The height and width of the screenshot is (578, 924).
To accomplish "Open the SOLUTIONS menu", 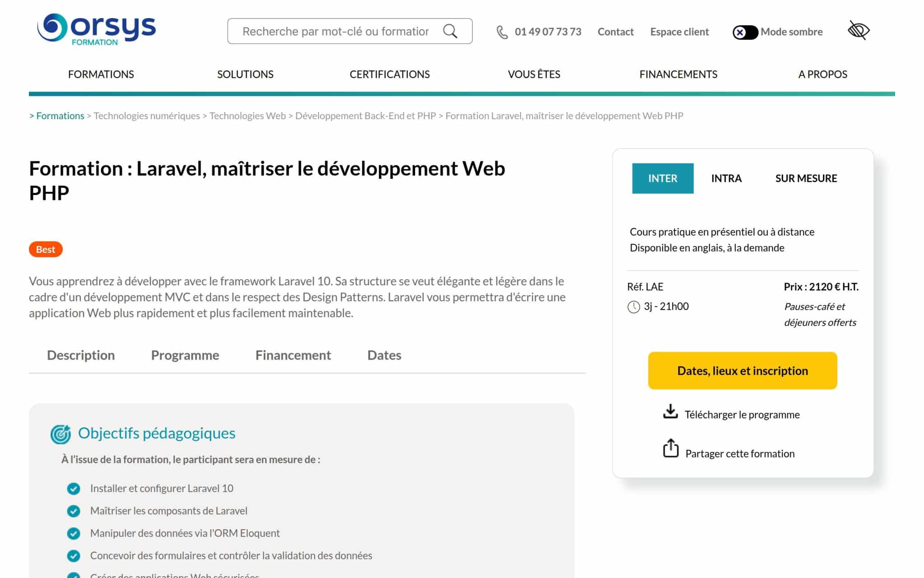I will pyautogui.click(x=245, y=74).
